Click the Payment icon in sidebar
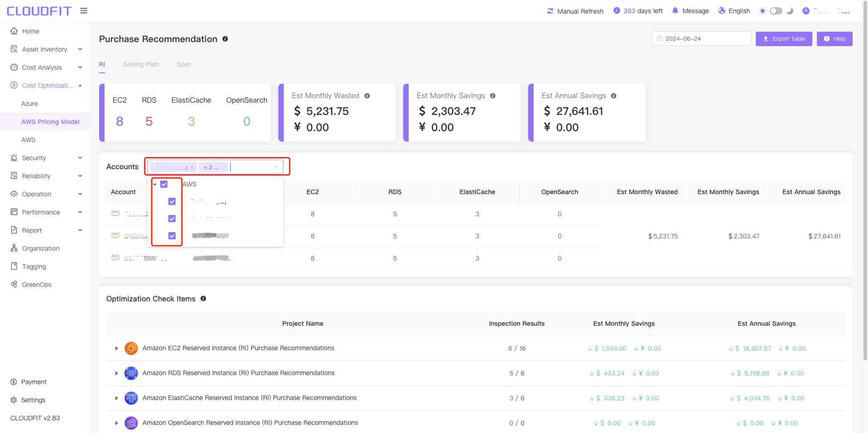The image size is (868, 433). coord(14,382)
